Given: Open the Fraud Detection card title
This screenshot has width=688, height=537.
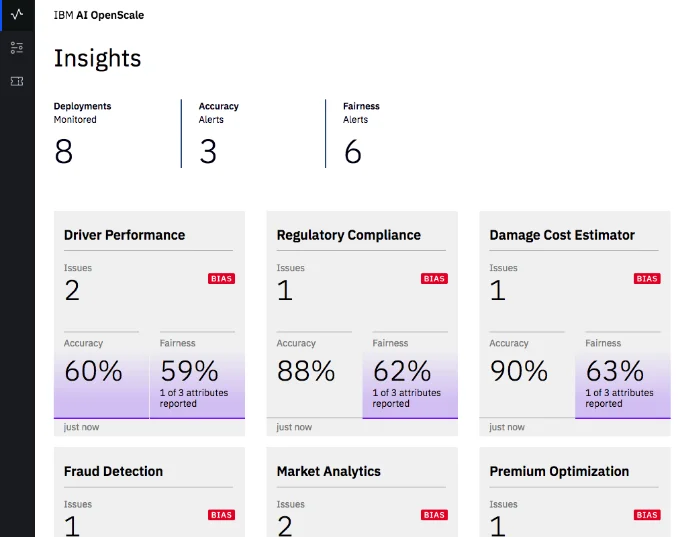Looking at the screenshot, I should 113,471.
